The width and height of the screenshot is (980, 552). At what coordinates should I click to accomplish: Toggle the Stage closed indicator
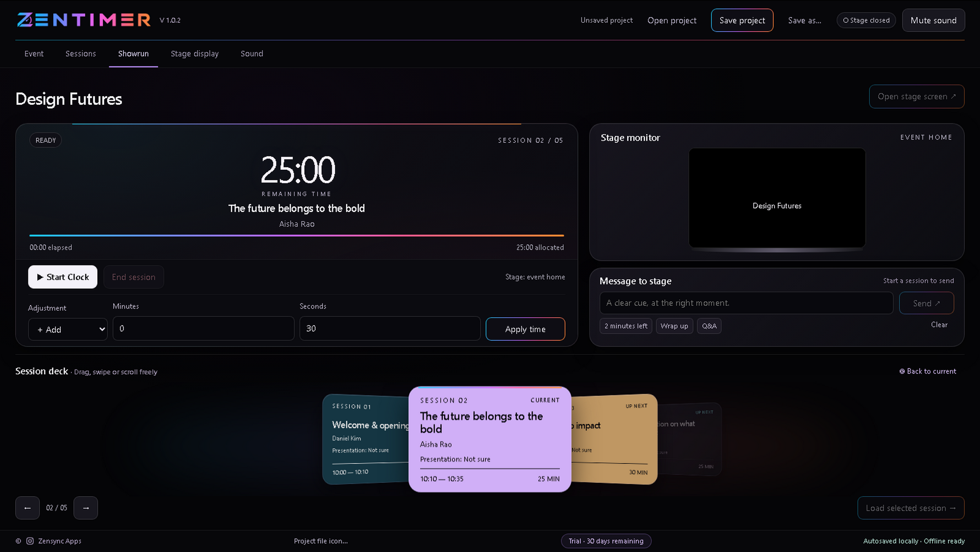pyautogui.click(x=866, y=20)
